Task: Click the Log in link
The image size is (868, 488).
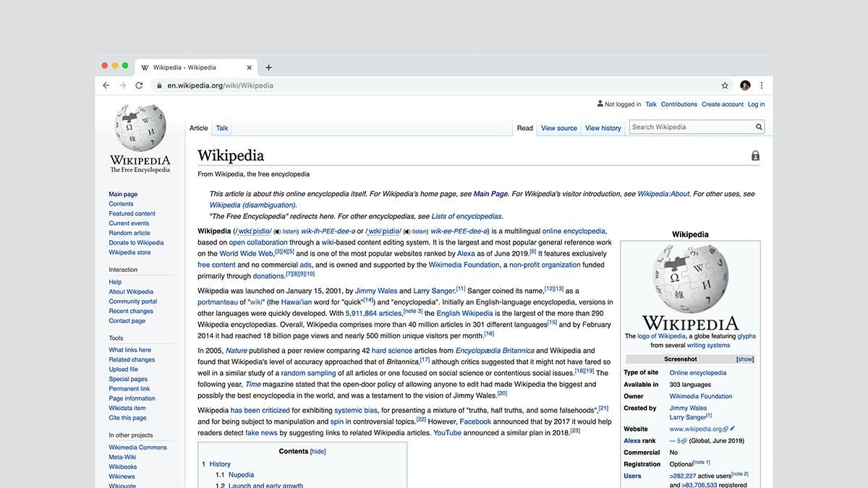Action: click(756, 104)
